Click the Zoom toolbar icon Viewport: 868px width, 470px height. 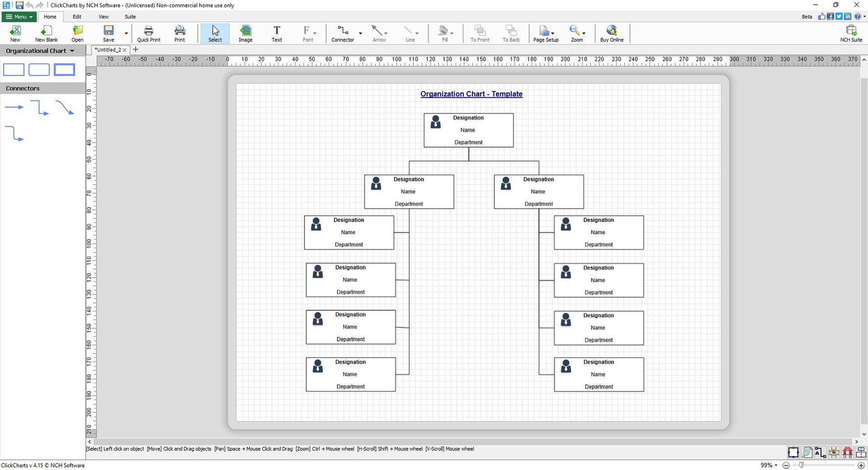[577, 33]
